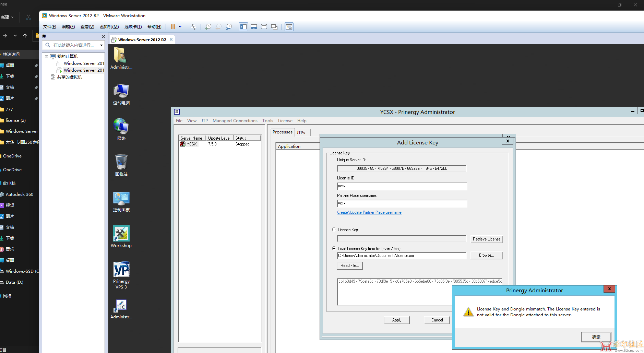Open the 控制面板 desktop icon
The height and width of the screenshot is (353, 644).
(x=121, y=201)
